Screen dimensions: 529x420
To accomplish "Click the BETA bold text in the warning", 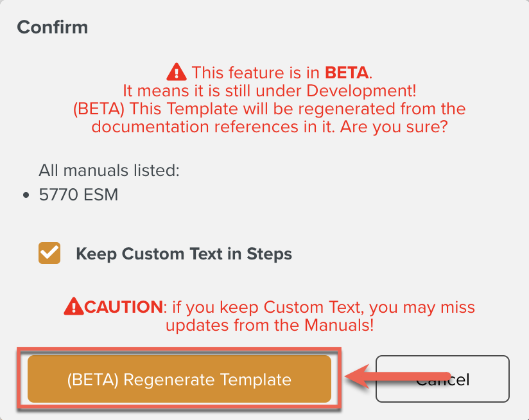I will (x=347, y=72).
